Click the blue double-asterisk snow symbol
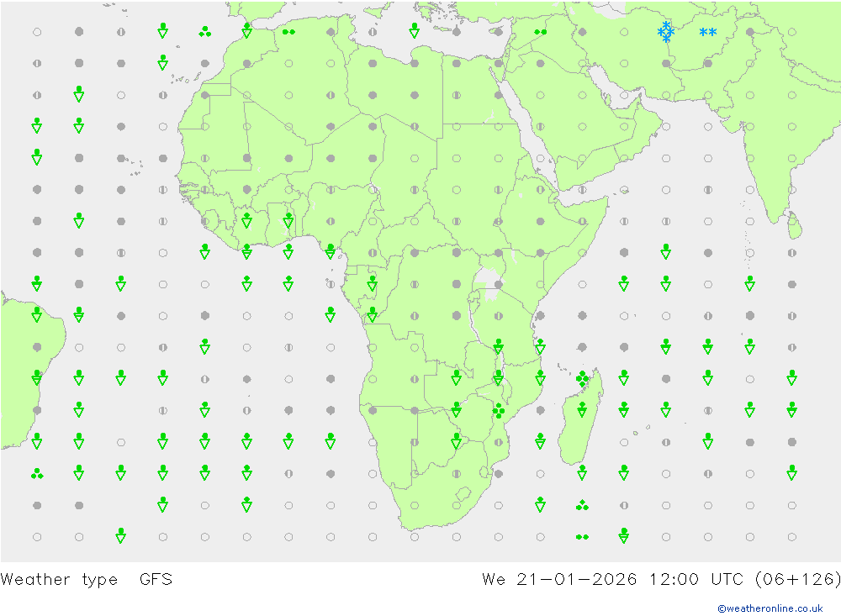841x616 pixels. (x=708, y=32)
